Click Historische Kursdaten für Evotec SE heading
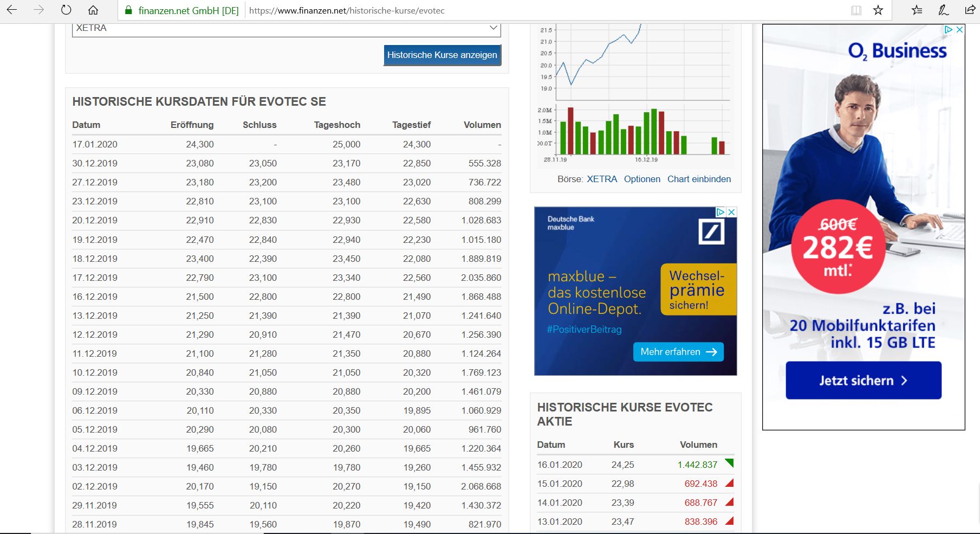 pyautogui.click(x=199, y=101)
